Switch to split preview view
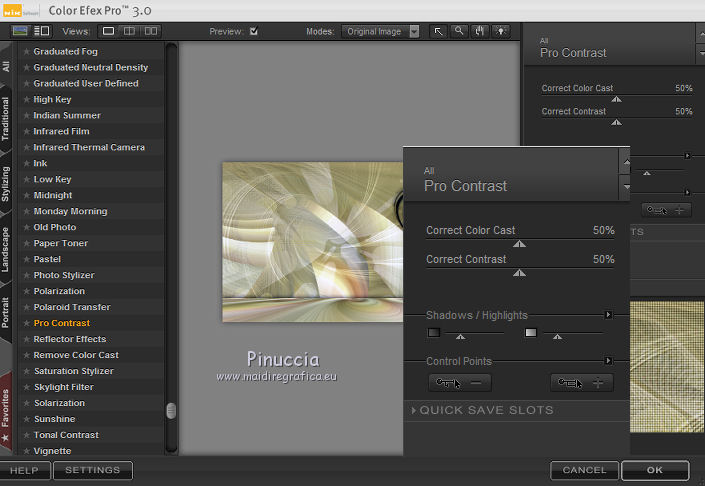 pyautogui.click(x=129, y=31)
